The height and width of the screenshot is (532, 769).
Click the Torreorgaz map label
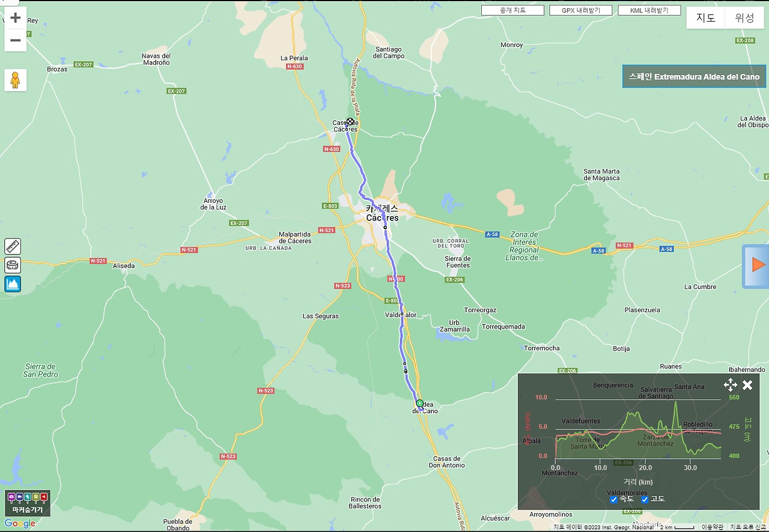[480, 310]
